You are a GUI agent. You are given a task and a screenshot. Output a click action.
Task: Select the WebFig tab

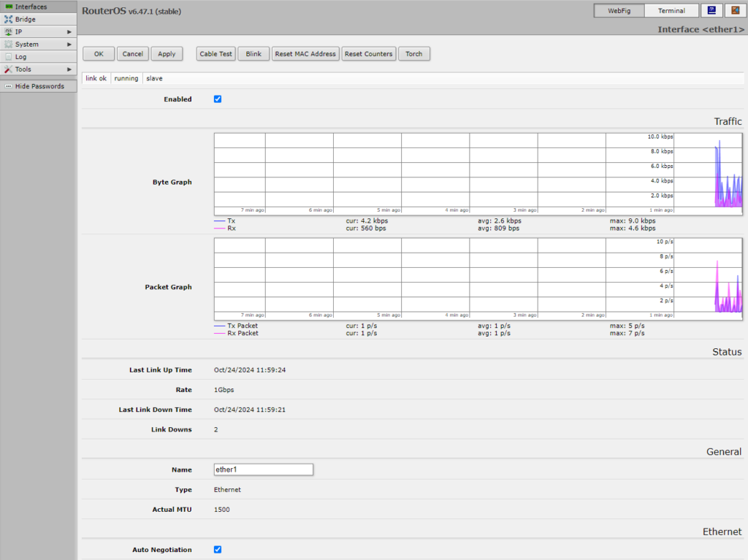619,11
